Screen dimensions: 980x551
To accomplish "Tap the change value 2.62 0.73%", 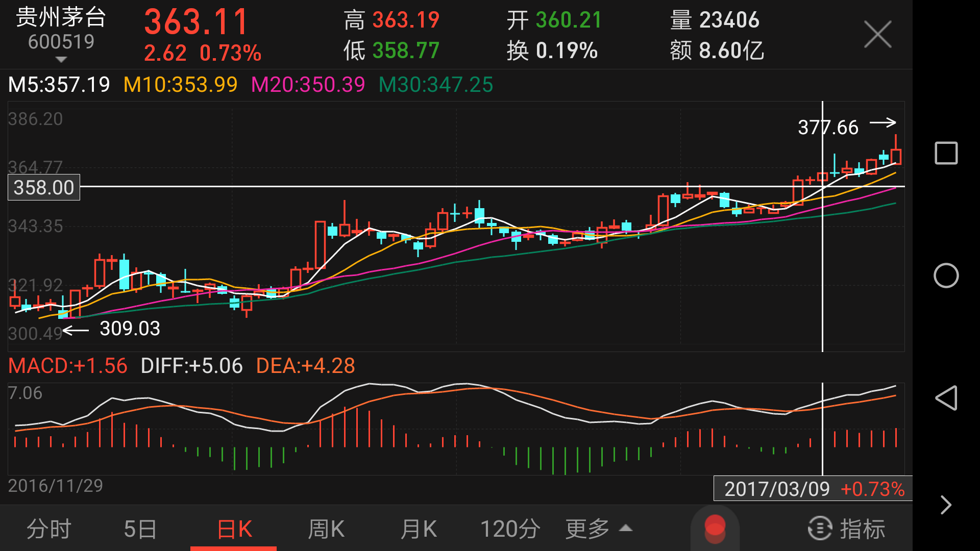I will pyautogui.click(x=203, y=53).
